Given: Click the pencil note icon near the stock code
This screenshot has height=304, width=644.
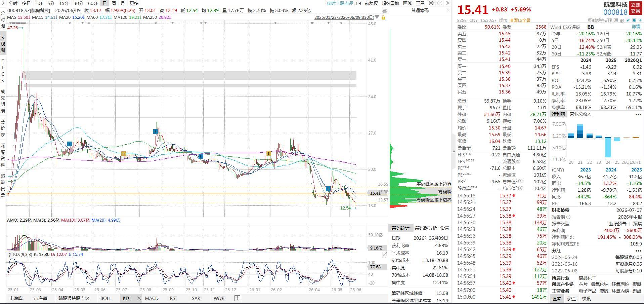Looking at the screenshot, I should coord(628,20).
